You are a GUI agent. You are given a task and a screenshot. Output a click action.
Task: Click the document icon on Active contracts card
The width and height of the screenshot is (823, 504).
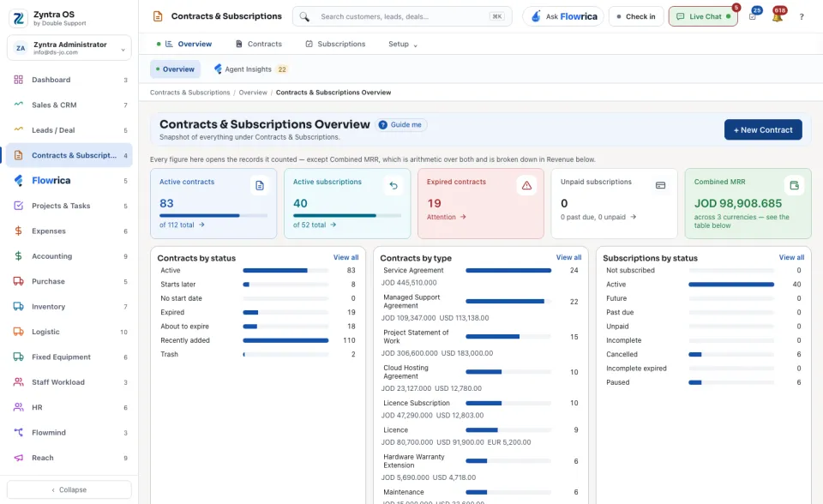[x=260, y=185]
